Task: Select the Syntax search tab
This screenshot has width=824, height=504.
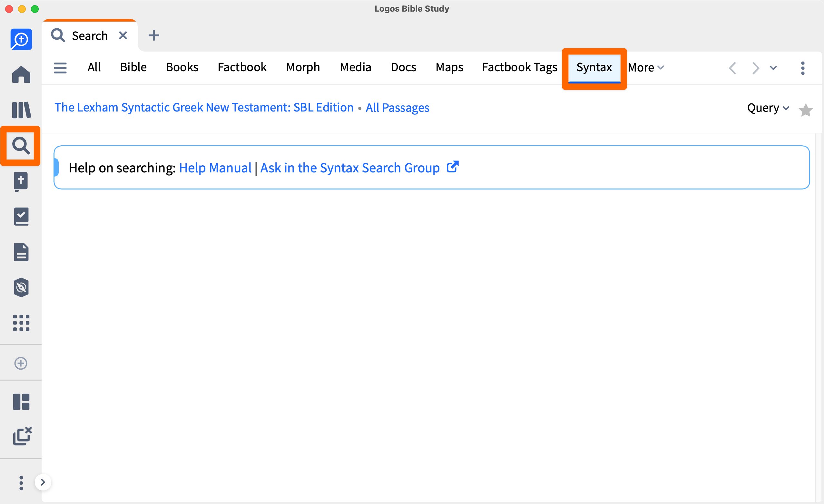Action: pos(594,68)
